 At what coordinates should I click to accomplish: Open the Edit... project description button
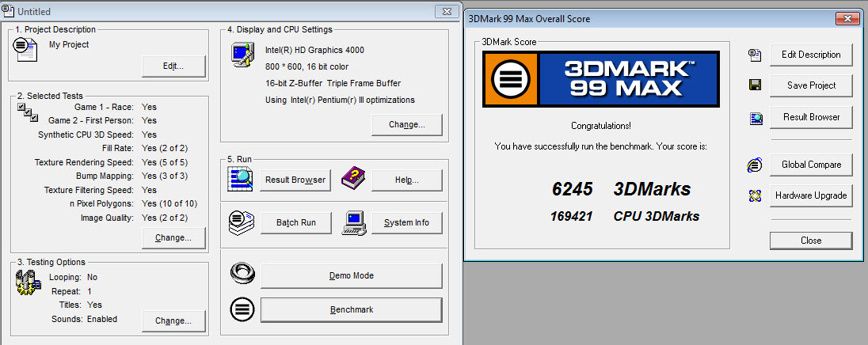[x=173, y=66]
